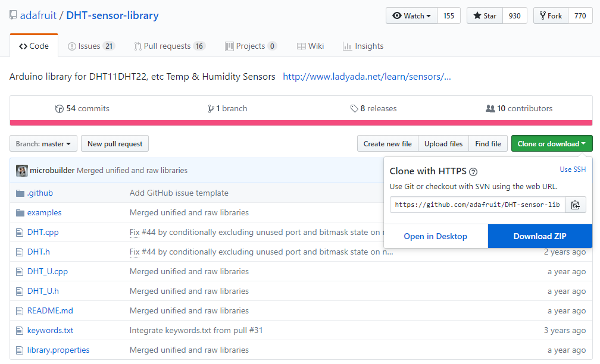The height and width of the screenshot is (364, 600).
Task: Open the adafruit owner link
Action: pyautogui.click(x=38, y=15)
